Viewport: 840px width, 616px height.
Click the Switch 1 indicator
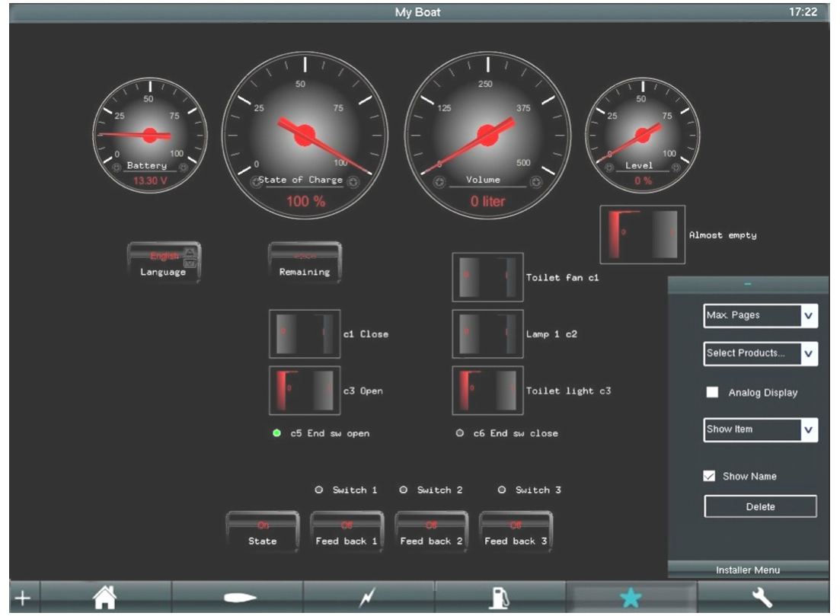(x=319, y=490)
